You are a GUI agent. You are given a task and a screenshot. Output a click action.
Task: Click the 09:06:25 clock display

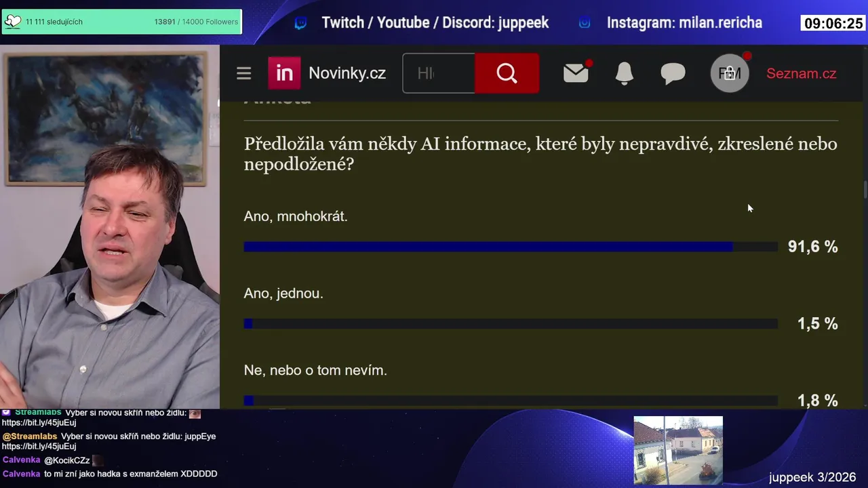point(833,24)
